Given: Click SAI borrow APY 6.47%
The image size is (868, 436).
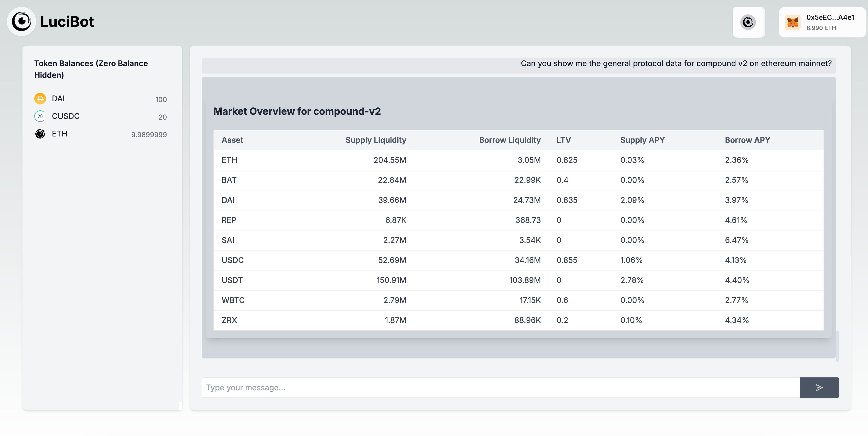Looking at the screenshot, I should click(737, 240).
